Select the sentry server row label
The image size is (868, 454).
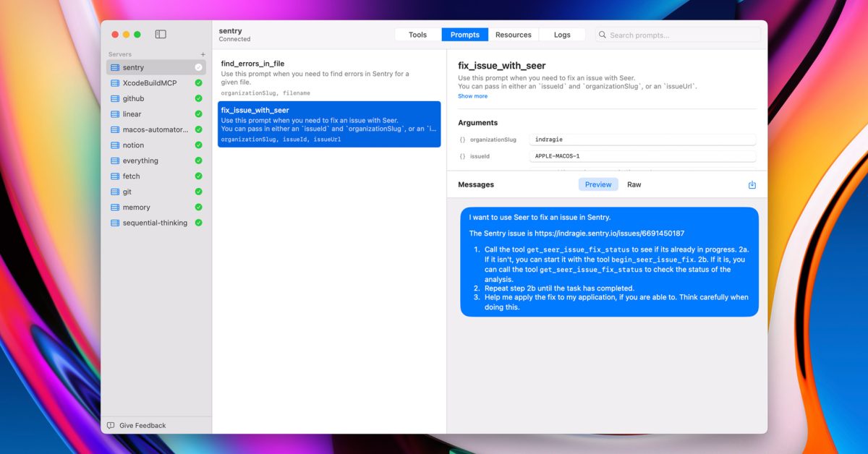coord(133,67)
